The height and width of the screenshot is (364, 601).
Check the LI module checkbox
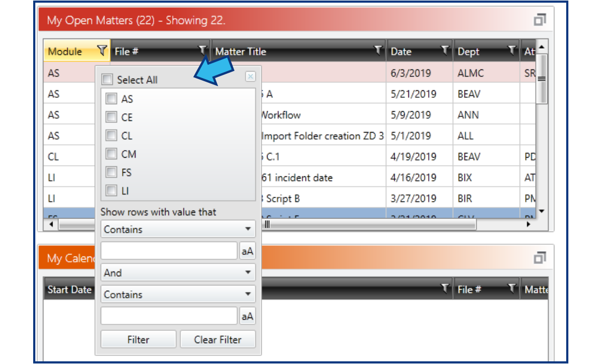[111, 191]
